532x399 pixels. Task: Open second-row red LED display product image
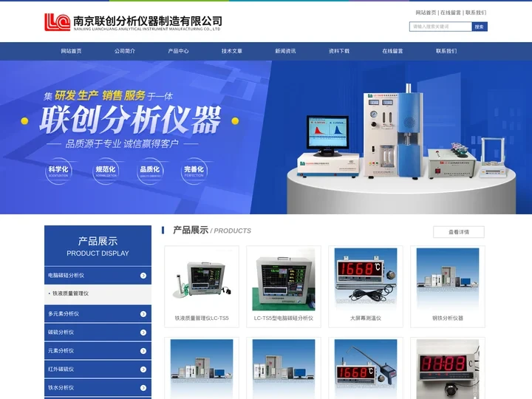pyautogui.click(x=448, y=369)
